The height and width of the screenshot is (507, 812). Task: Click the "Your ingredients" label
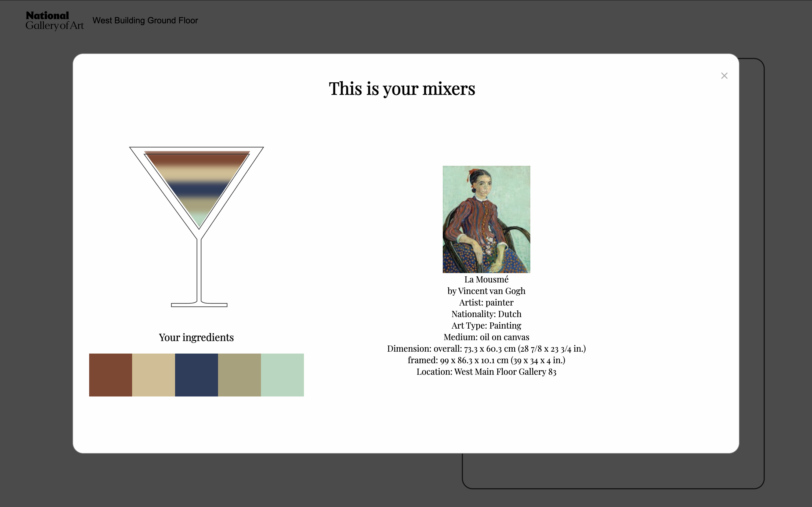click(196, 337)
